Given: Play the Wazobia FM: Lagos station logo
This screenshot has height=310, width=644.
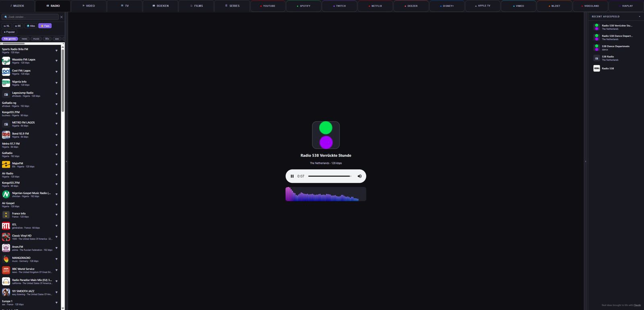Looking at the screenshot, I should pyautogui.click(x=6, y=61).
